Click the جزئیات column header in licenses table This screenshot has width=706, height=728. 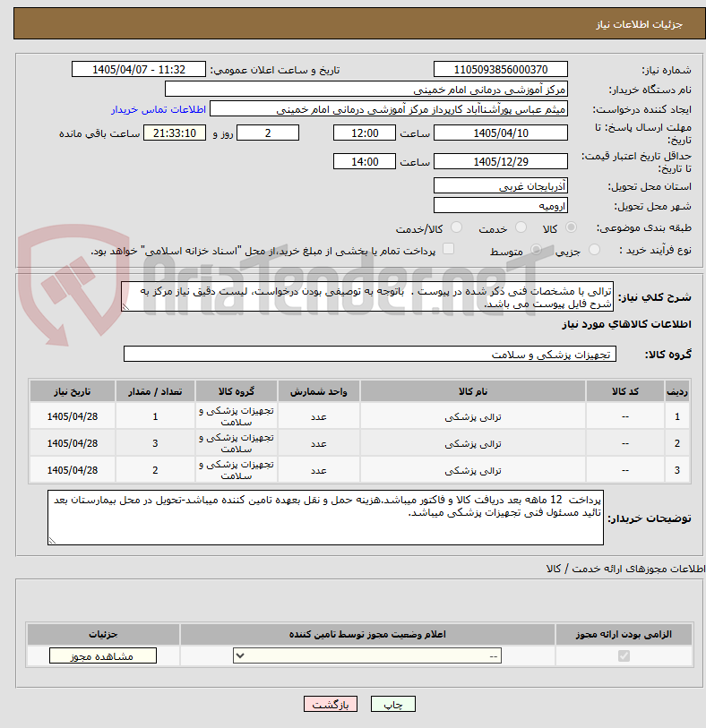click(x=103, y=634)
